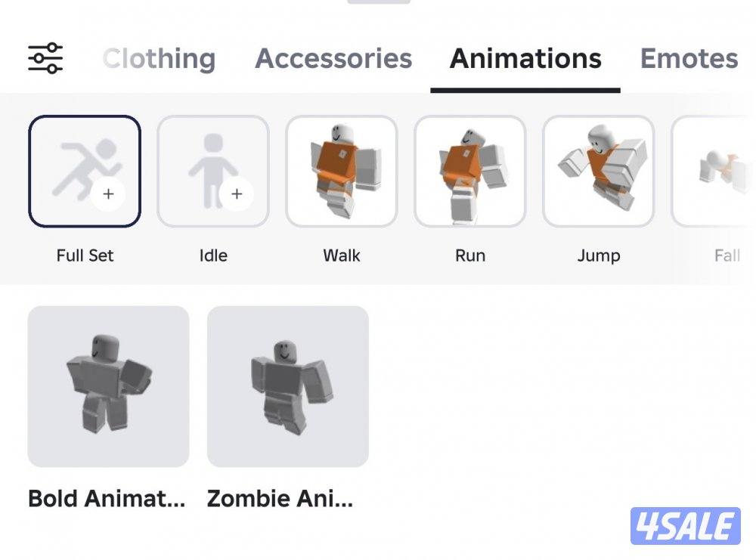
Task: Click the Jump label text
Action: tap(598, 255)
